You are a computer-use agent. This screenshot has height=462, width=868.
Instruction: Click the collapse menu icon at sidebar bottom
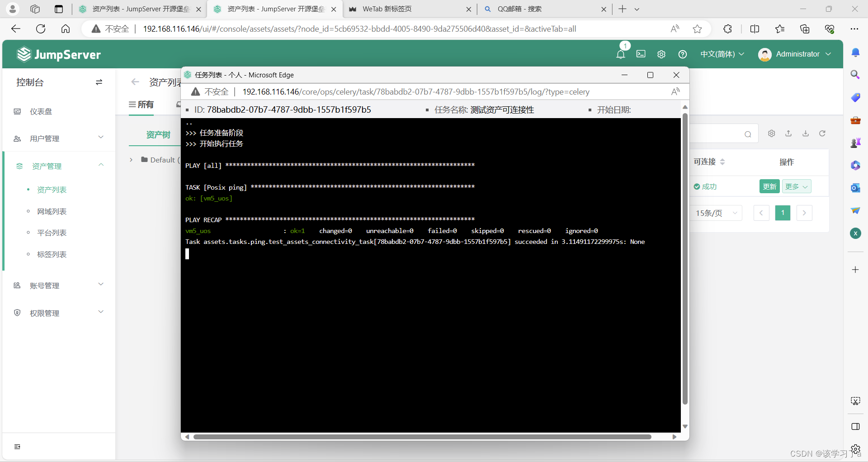point(17,447)
